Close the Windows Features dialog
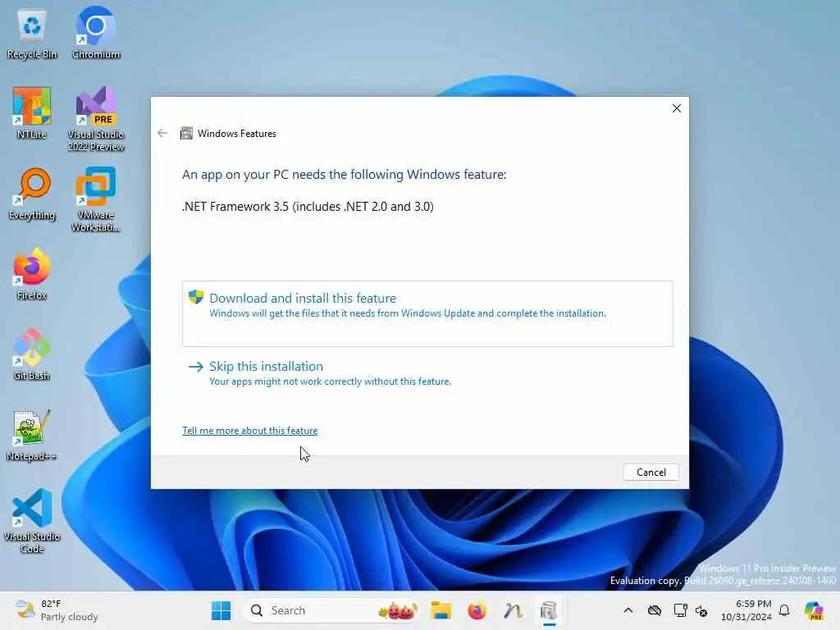The image size is (840, 630). [x=676, y=108]
